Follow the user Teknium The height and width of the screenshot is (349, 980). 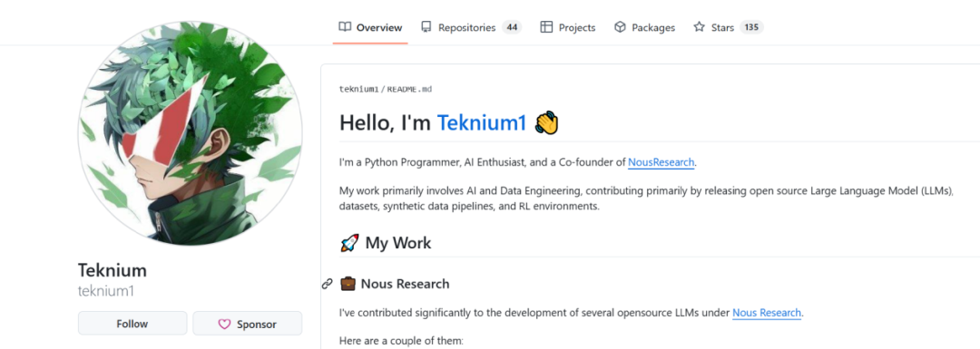point(132,324)
